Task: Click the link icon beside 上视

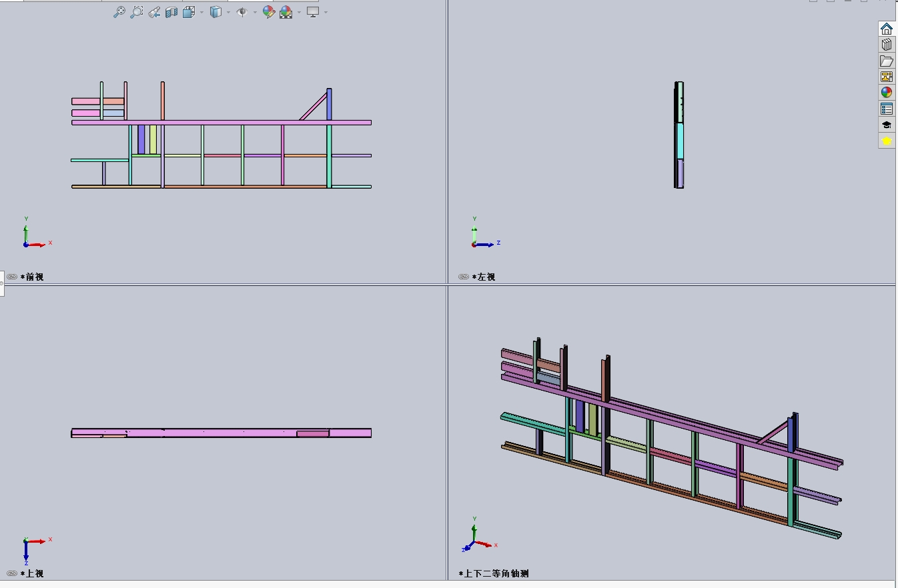Action: (12, 573)
